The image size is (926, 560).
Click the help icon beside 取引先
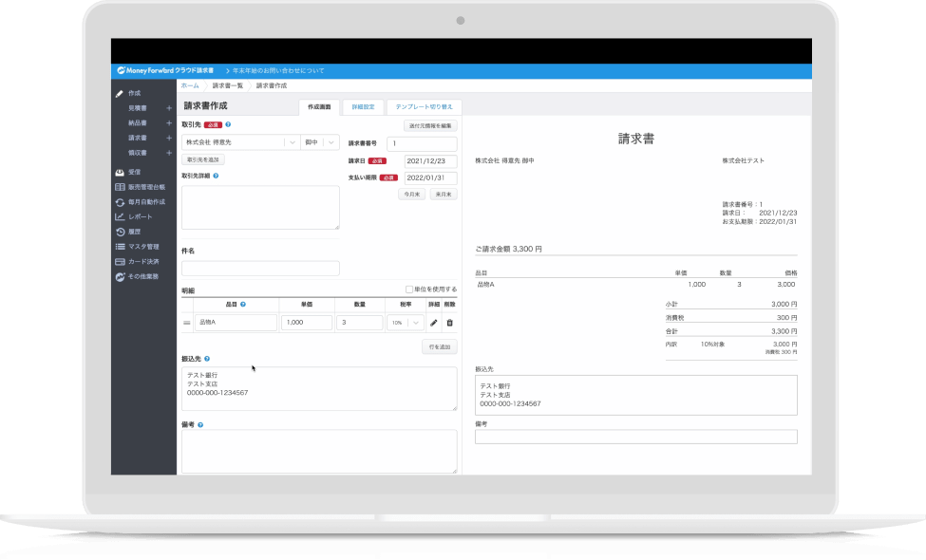(228, 124)
